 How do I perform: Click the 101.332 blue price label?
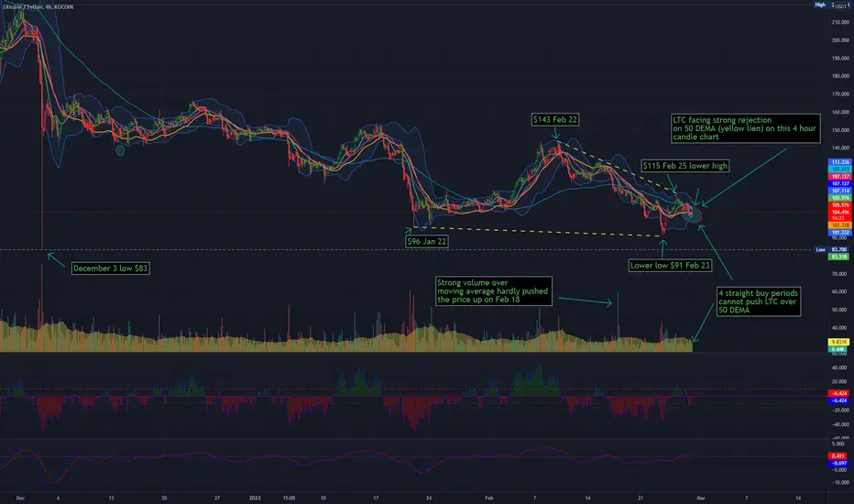839,233
